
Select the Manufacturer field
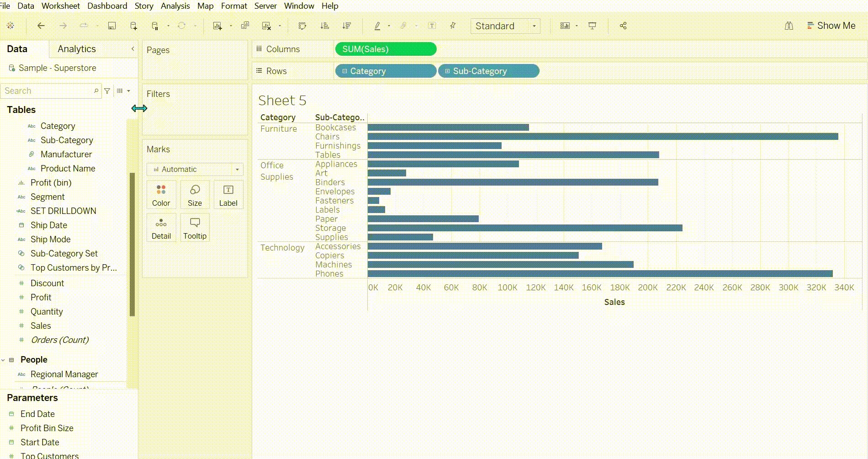click(66, 155)
